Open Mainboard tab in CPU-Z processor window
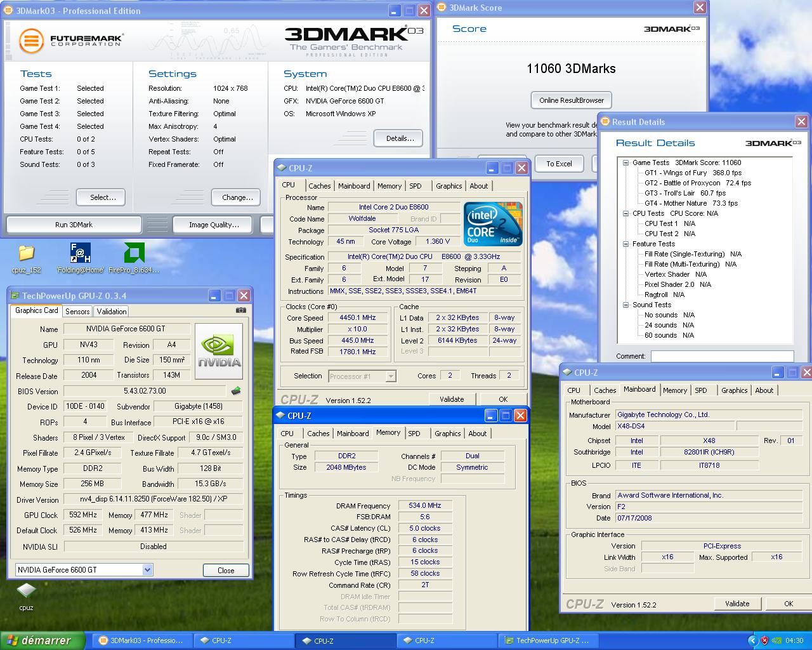The height and width of the screenshot is (650, 812). pyautogui.click(x=354, y=186)
